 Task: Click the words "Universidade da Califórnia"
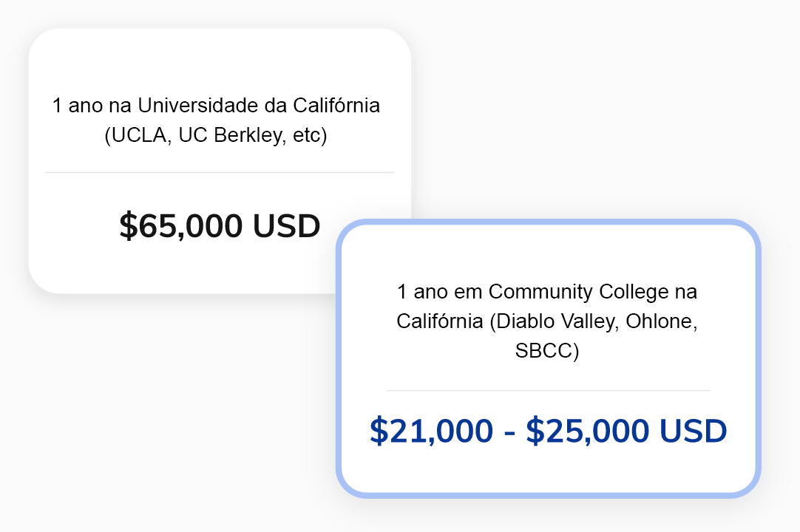[x=259, y=106]
